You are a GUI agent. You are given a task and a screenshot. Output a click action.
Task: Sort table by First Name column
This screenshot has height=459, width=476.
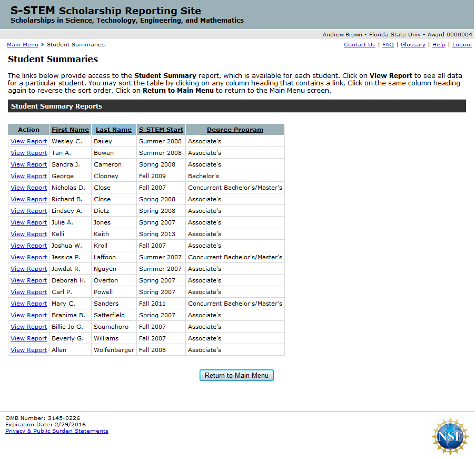(x=70, y=130)
